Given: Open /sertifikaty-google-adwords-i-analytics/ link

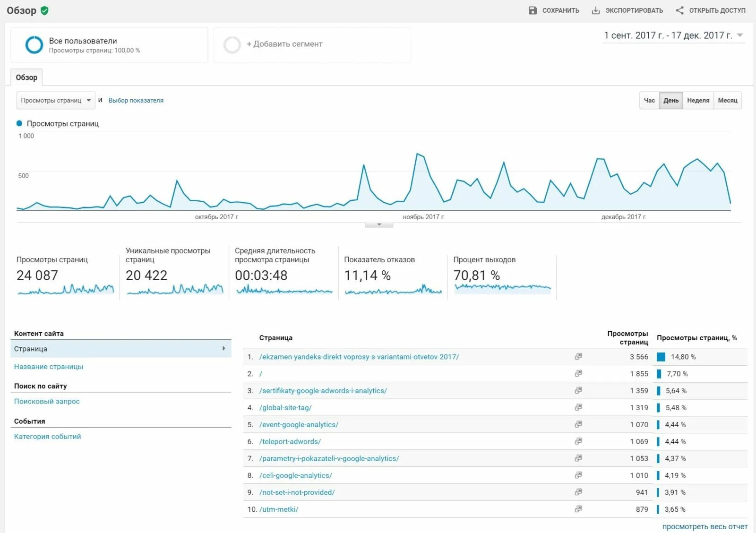Looking at the screenshot, I should coord(323,391).
